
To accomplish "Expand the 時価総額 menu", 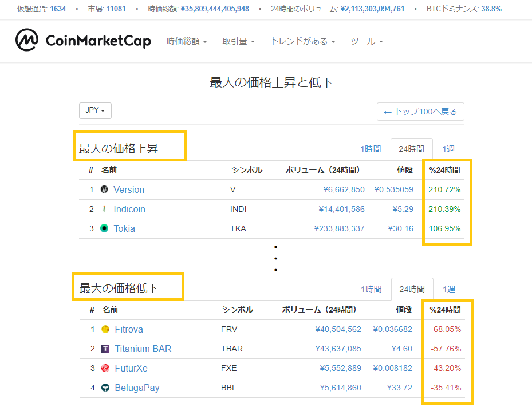I will [x=187, y=41].
